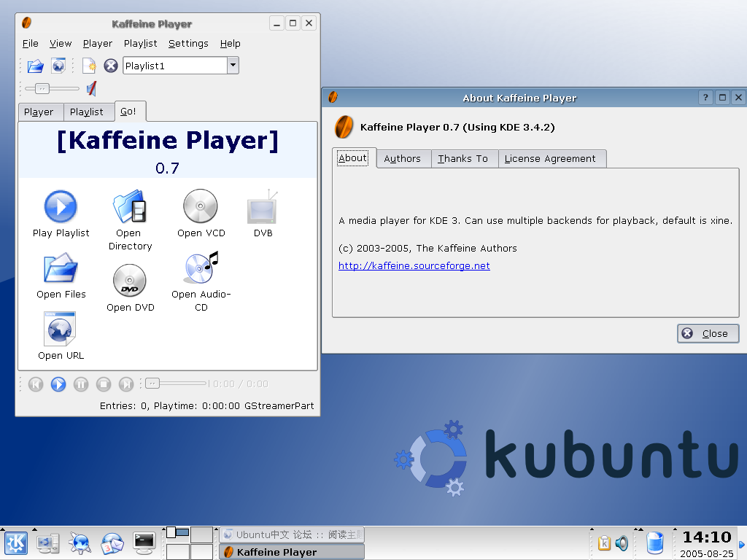This screenshot has width=747, height=560.
Task: Open the Help menu
Action: pos(230,44)
